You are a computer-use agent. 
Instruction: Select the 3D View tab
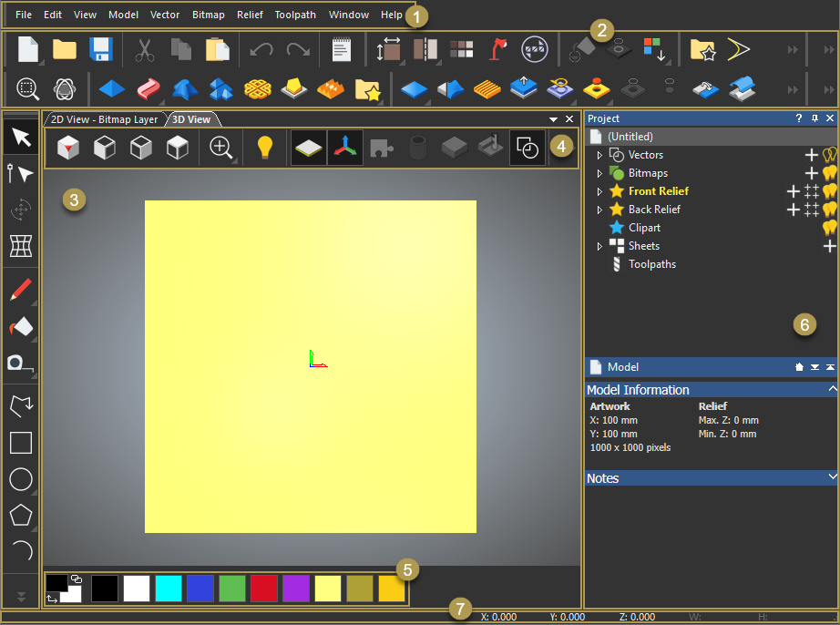191,119
